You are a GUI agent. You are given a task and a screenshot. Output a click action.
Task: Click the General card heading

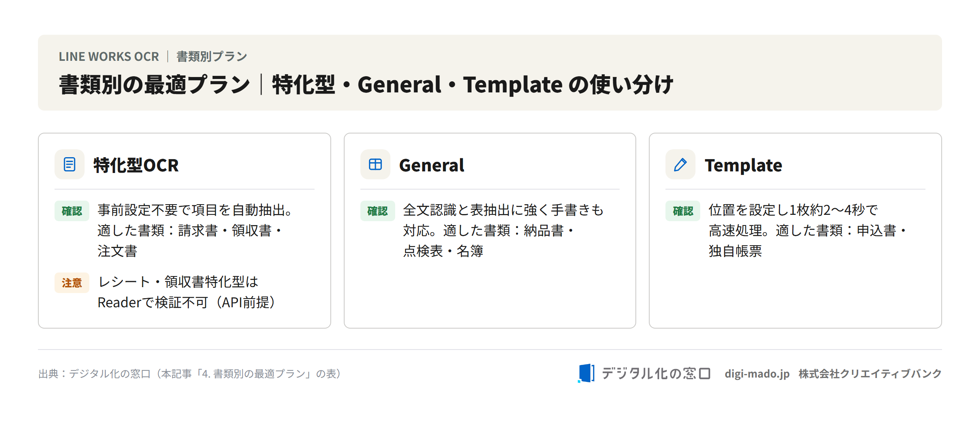point(432,165)
